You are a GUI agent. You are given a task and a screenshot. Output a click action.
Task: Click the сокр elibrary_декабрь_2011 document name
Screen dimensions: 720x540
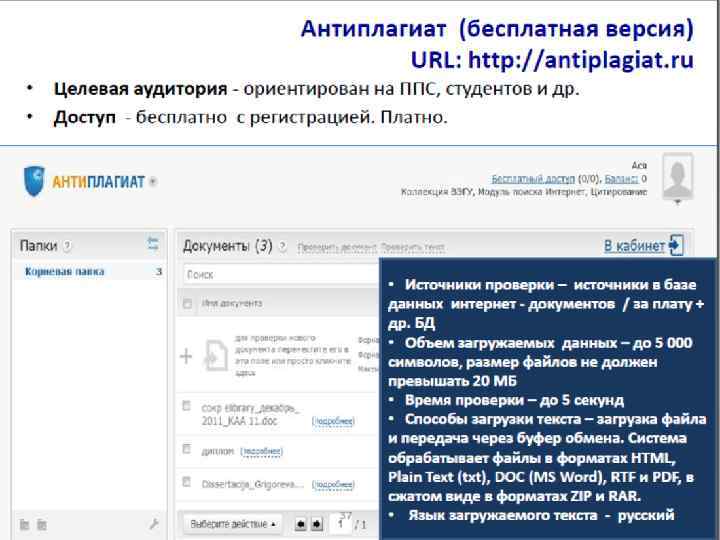pyautogui.click(x=250, y=414)
